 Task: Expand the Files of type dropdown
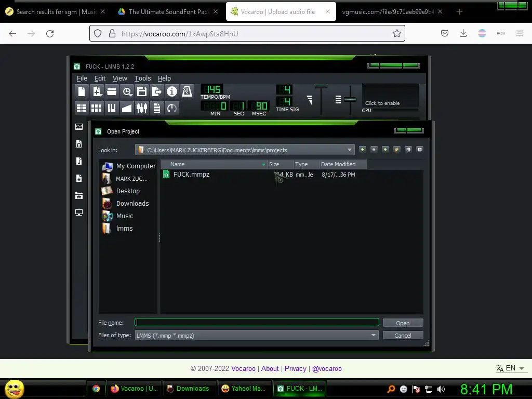[373, 335]
